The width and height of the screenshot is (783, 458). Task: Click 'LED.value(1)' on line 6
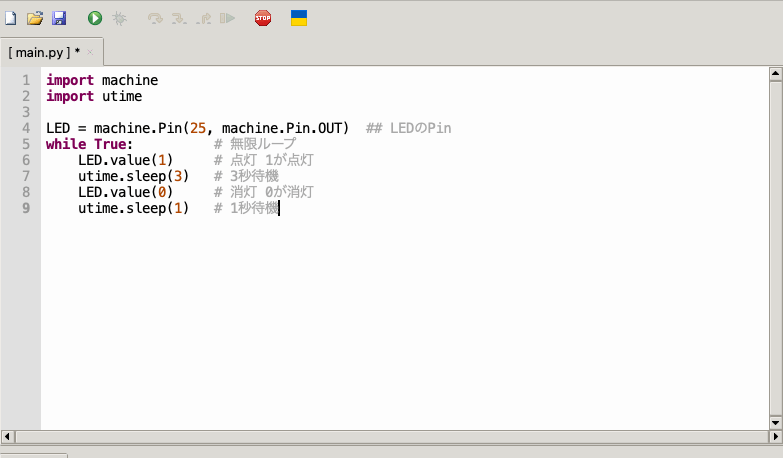tap(125, 160)
